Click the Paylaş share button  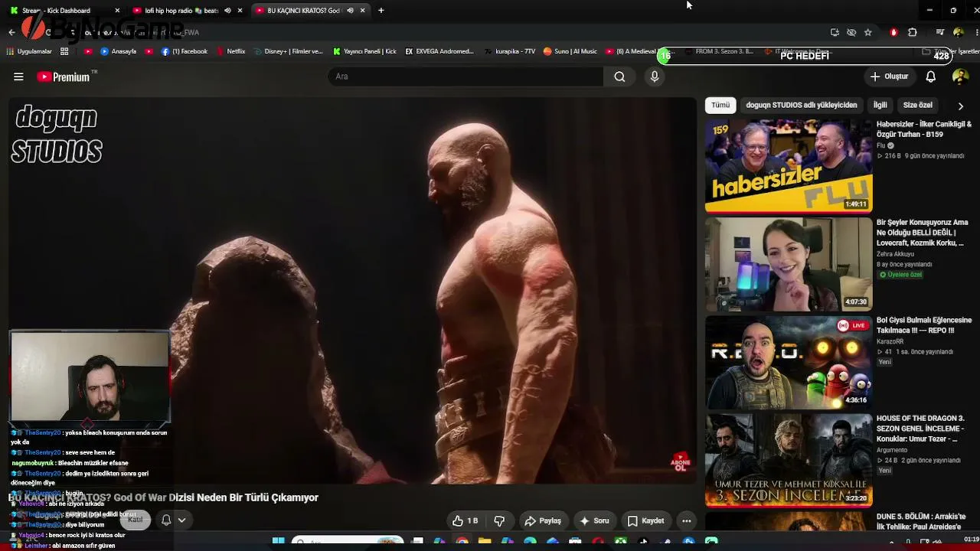coord(543,521)
